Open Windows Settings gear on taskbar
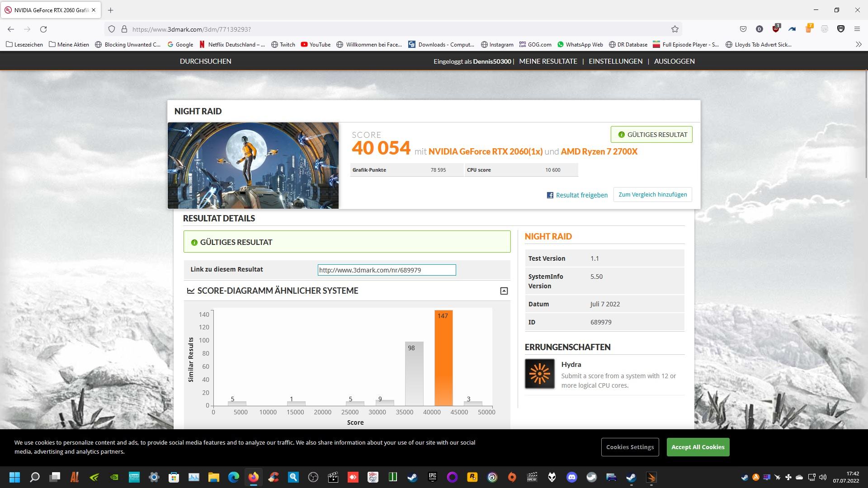 [x=154, y=477]
